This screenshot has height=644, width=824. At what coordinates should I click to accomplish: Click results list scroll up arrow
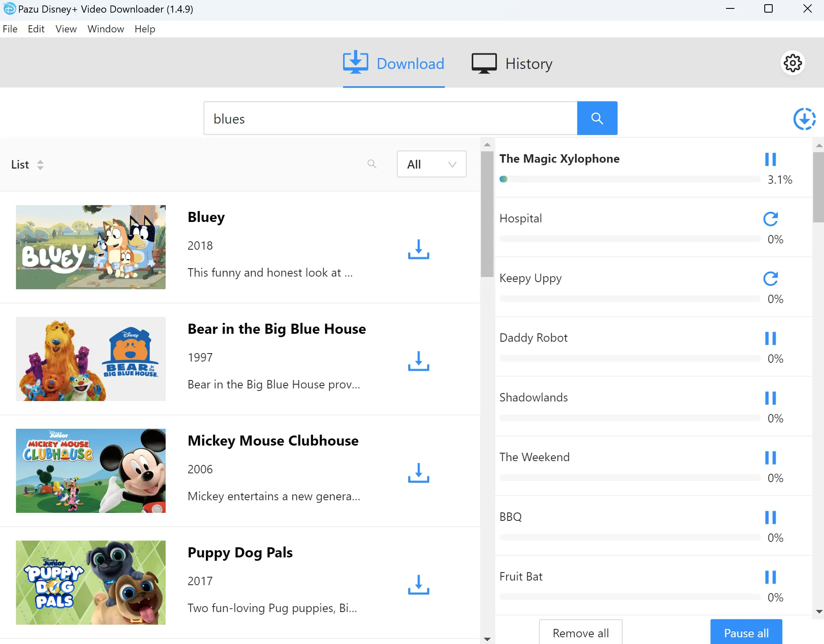tap(487, 144)
